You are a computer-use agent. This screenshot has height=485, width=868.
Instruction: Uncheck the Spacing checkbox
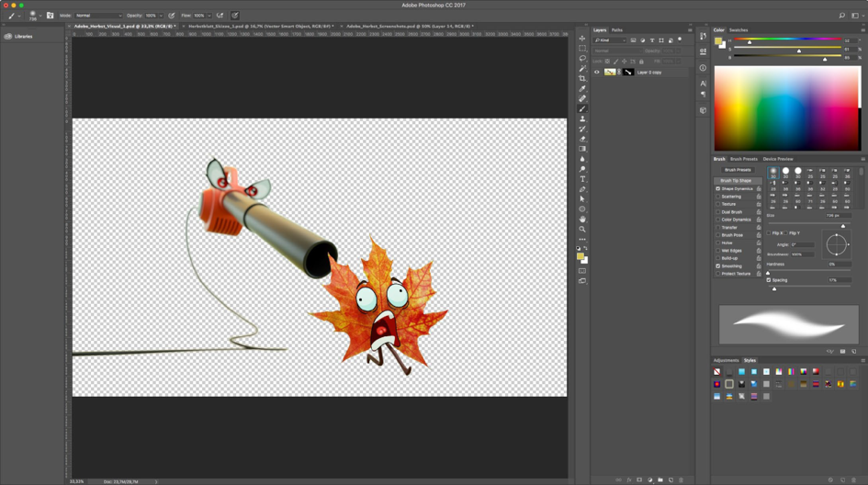click(769, 280)
